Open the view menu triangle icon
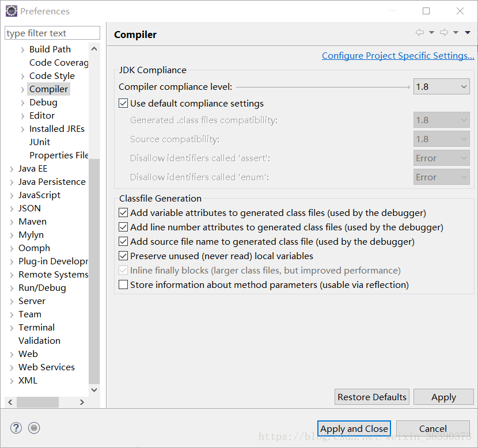The image size is (478, 448). click(x=468, y=33)
